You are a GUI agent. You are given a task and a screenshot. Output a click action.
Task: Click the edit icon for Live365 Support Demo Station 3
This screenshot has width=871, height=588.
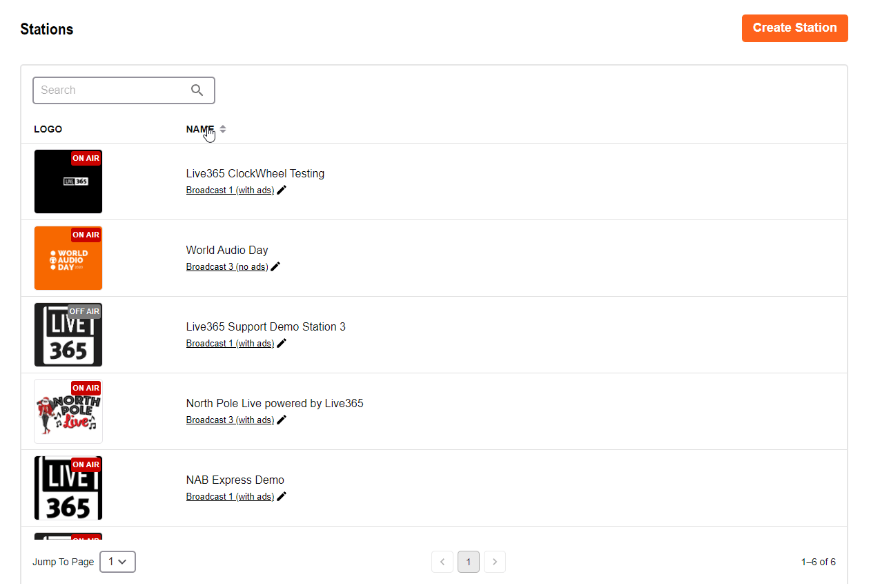tap(282, 342)
